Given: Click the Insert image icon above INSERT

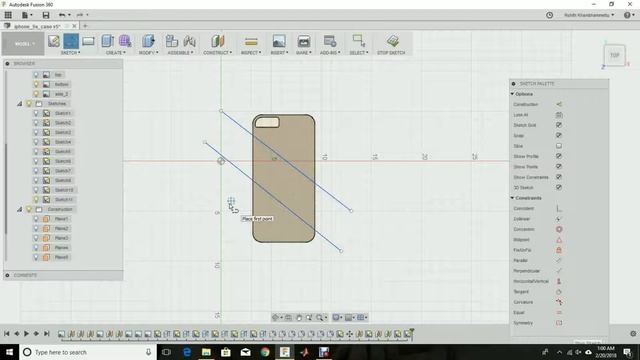Looking at the screenshot, I should point(279,41).
